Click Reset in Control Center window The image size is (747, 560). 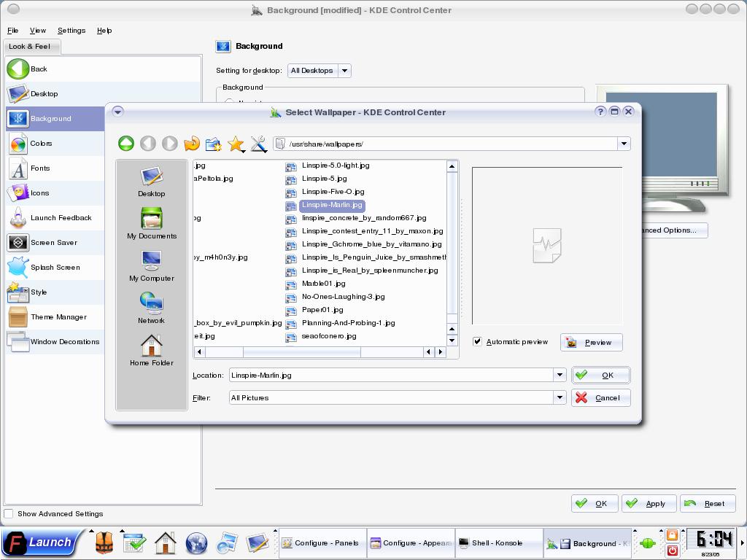(x=708, y=503)
